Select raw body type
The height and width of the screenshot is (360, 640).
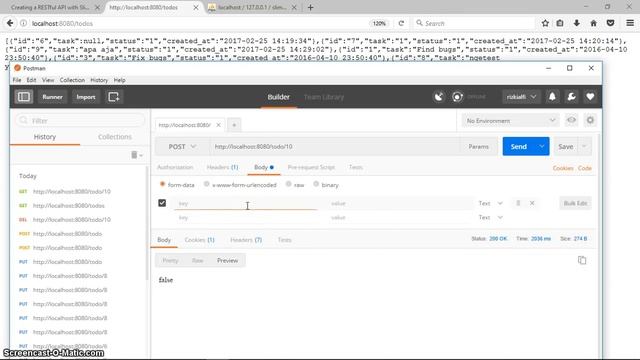pyautogui.click(x=289, y=184)
